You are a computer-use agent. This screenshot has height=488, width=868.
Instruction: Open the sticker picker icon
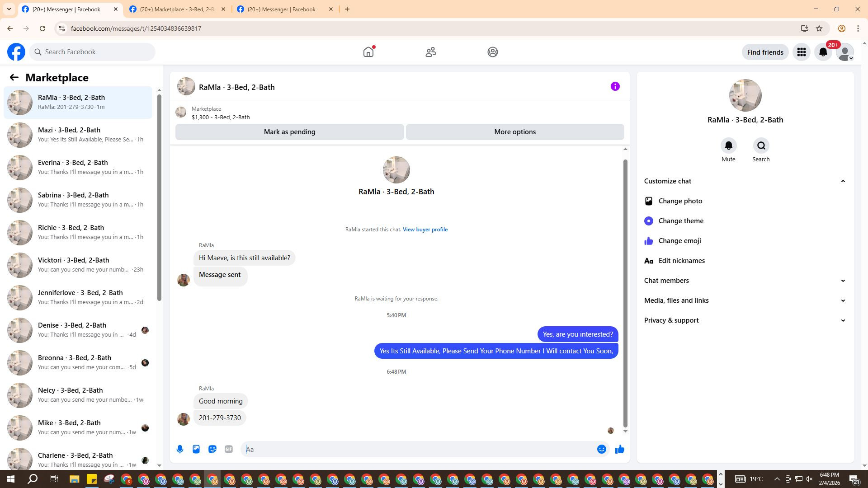pyautogui.click(x=212, y=449)
